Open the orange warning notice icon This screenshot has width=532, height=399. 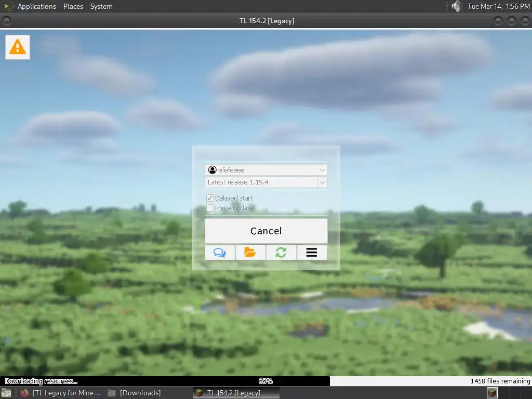coord(18,47)
